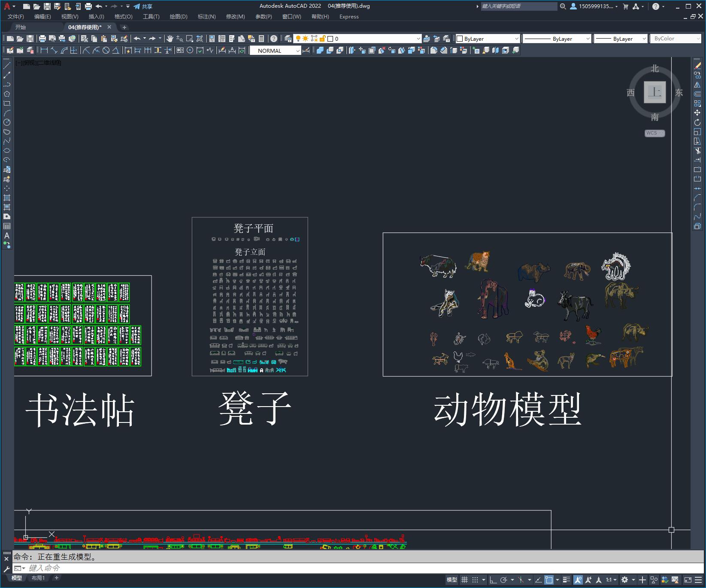Viewport: 706px width, 588px height.
Task: Toggle ortho mode in status bar
Action: (493, 580)
